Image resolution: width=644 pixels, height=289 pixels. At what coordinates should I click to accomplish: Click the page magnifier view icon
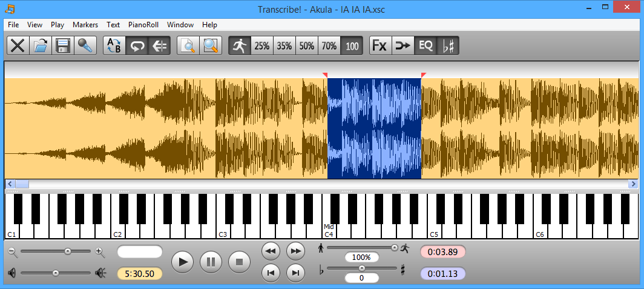(x=188, y=46)
